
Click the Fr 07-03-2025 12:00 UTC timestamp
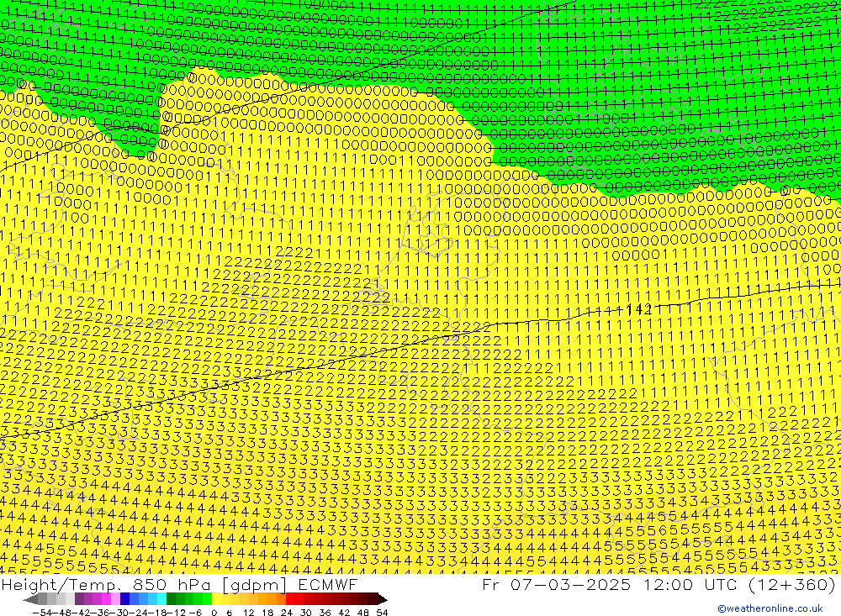point(659,584)
